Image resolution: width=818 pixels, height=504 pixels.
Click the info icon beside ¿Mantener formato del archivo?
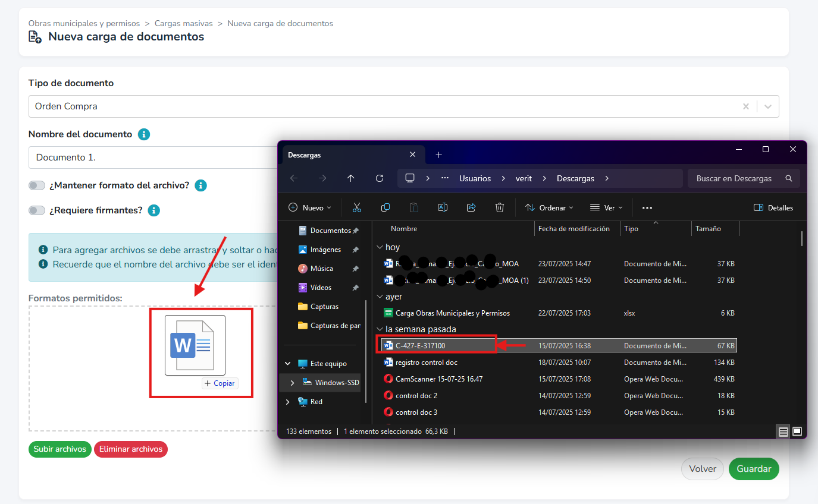point(201,185)
